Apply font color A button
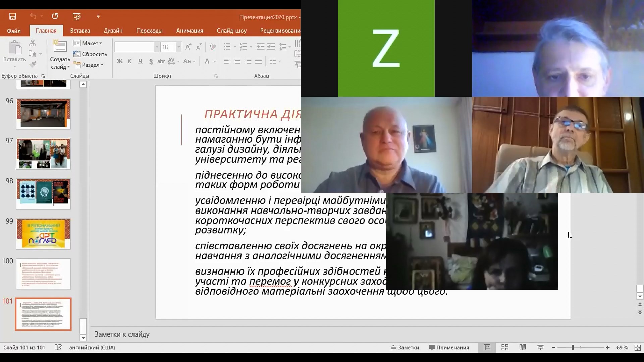The image size is (644, 362). [x=207, y=61]
